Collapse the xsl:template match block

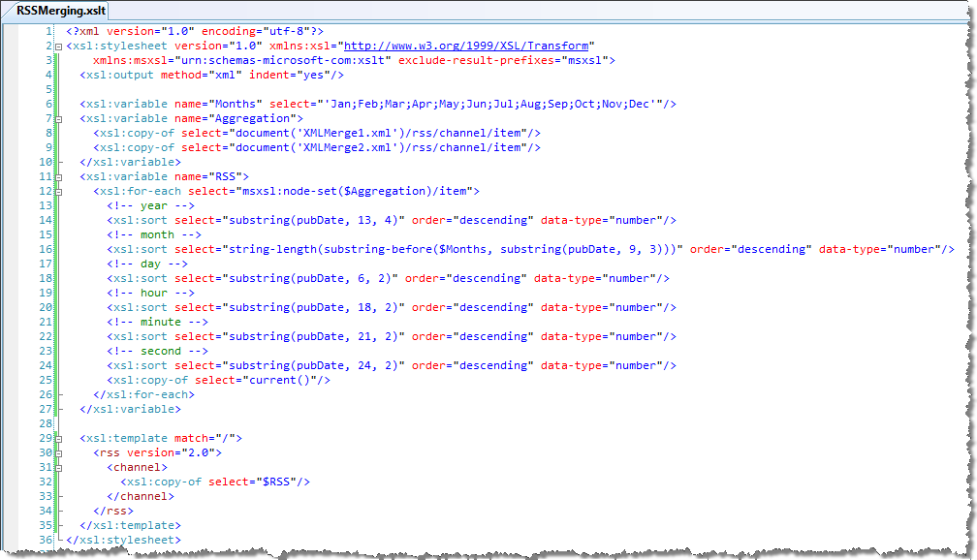point(58,439)
